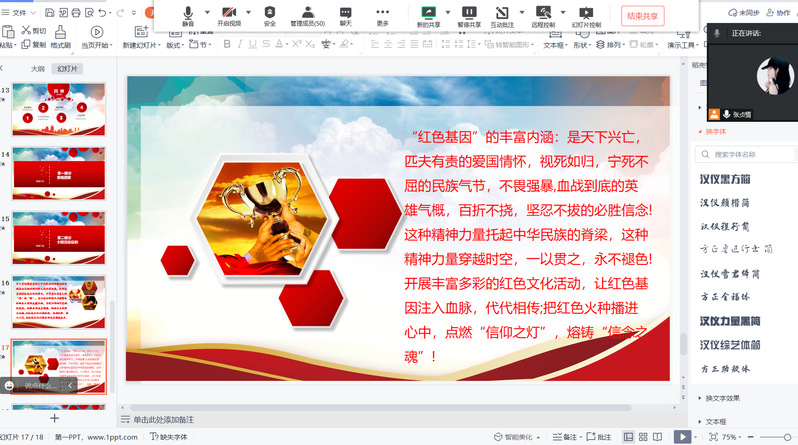
Task: Select slide 16 thumbnail
Action: coord(59,302)
